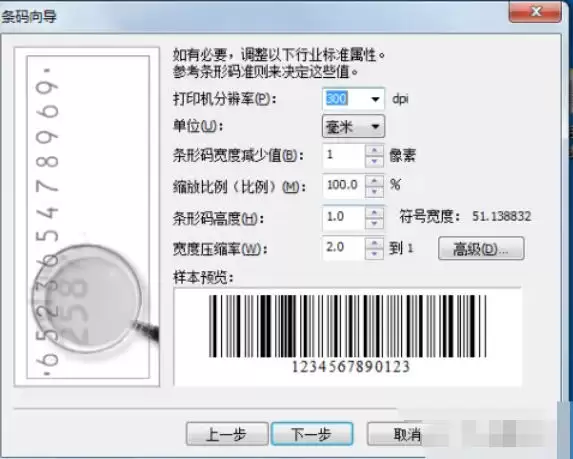Go back with the 上一步 button
The width and height of the screenshot is (573, 459).
(227, 434)
